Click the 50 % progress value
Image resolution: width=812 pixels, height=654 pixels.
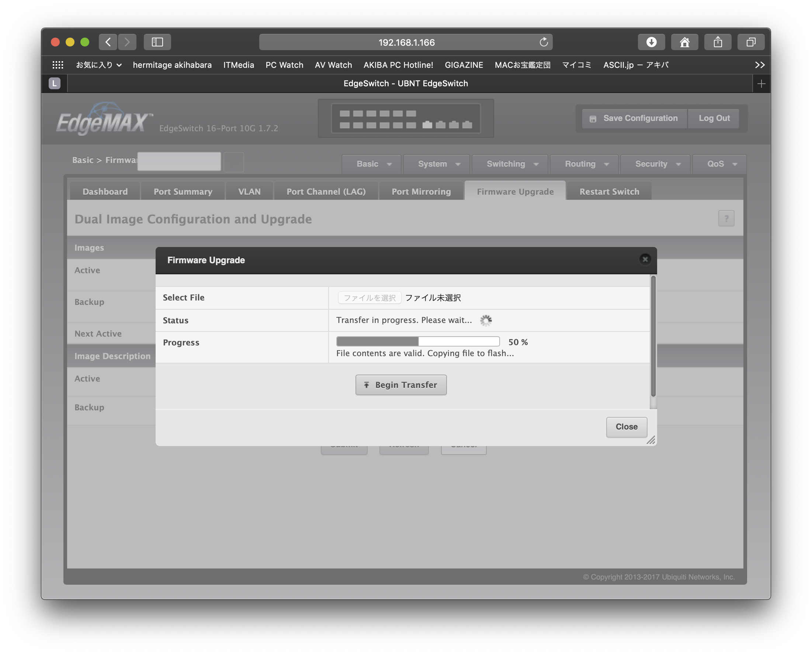coord(518,342)
